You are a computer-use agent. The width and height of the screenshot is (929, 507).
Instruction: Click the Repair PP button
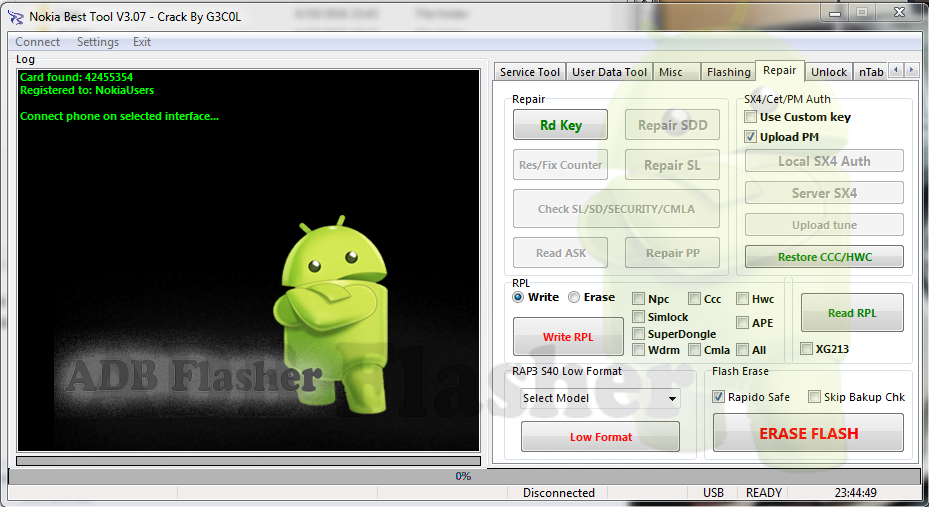pos(672,253)
